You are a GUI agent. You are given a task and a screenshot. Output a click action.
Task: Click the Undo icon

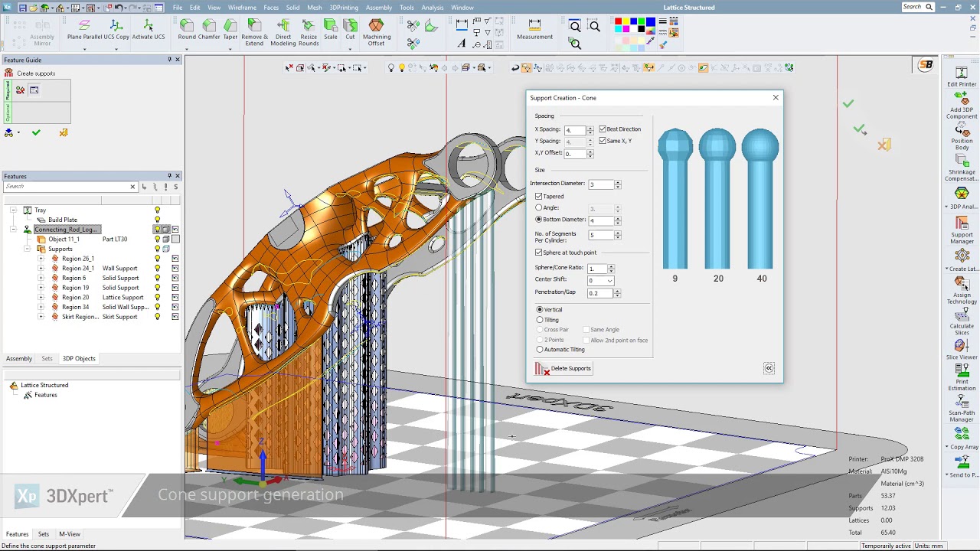(x=118, y=8)
